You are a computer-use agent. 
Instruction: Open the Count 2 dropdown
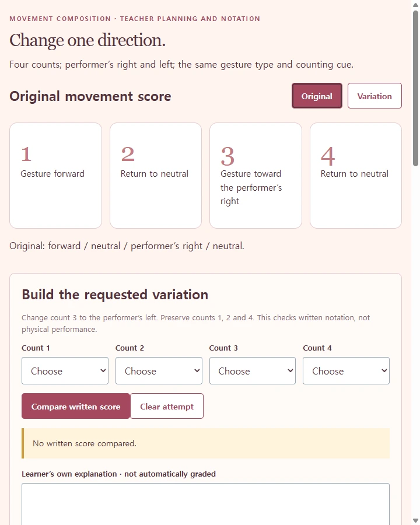point(159,370)
